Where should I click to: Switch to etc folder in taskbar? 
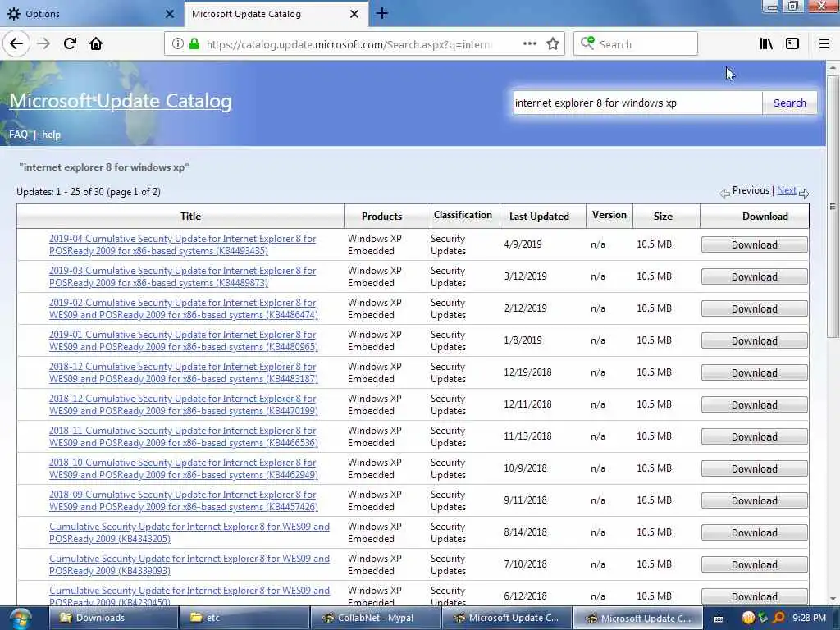pyautogui.click(x=244, y=618)
